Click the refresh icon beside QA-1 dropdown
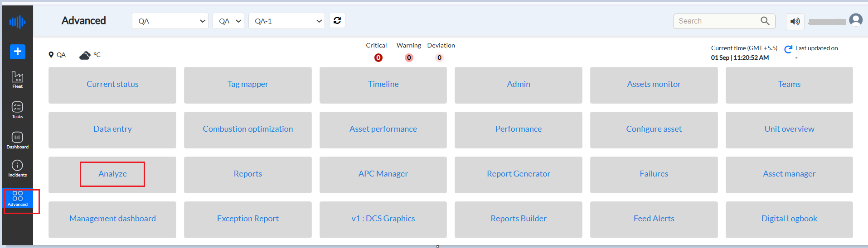 click(x=337, y=20)
